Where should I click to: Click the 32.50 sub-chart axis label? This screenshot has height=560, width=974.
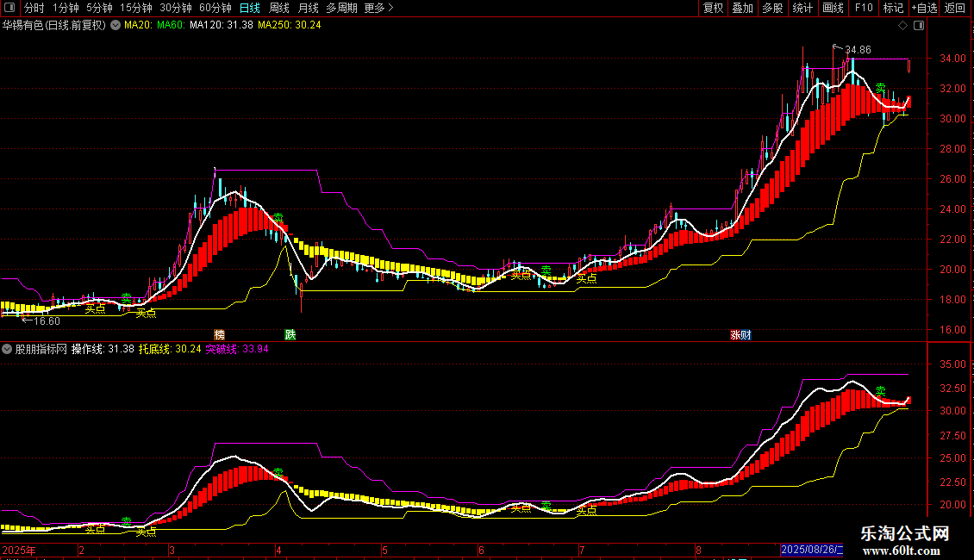(x=952, y=388)
